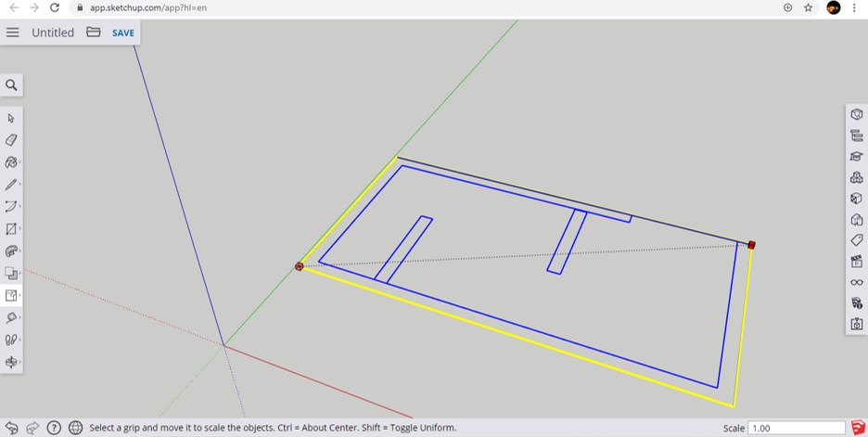
Task: Open the Help question mark
Action: (x=54, y=428)
